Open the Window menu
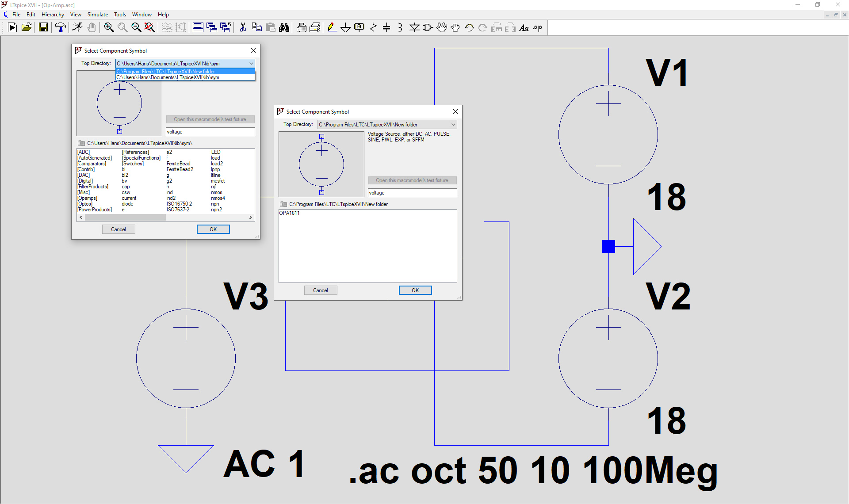The width and height of the screenshot is (849, 504). pos(141,15)
